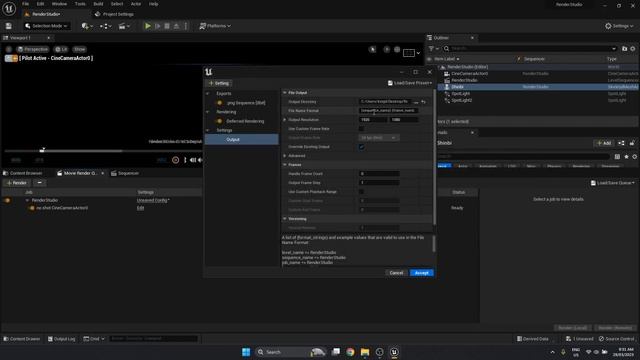
Task: Click the Eject toolbar button
Action: (x=176, y=26)
